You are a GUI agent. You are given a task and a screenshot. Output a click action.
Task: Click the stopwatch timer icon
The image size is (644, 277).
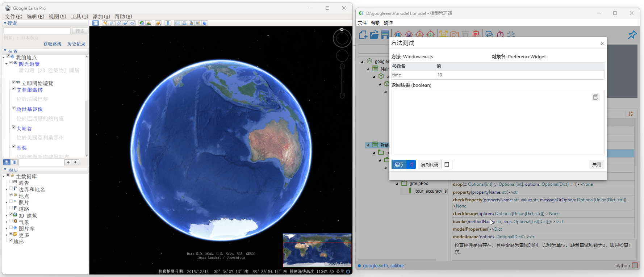tap(500, 34)
